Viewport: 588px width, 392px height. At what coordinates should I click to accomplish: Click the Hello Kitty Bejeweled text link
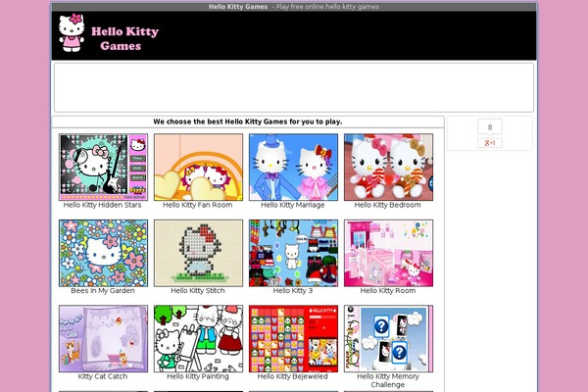point(292,376)
